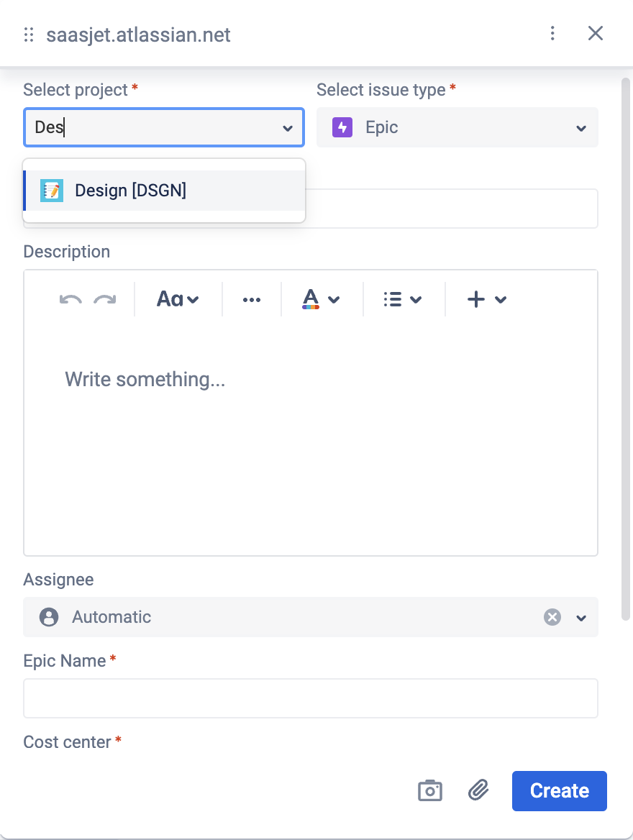633x840 pixels.
Task: Open the text color picker
Action: 321,300
